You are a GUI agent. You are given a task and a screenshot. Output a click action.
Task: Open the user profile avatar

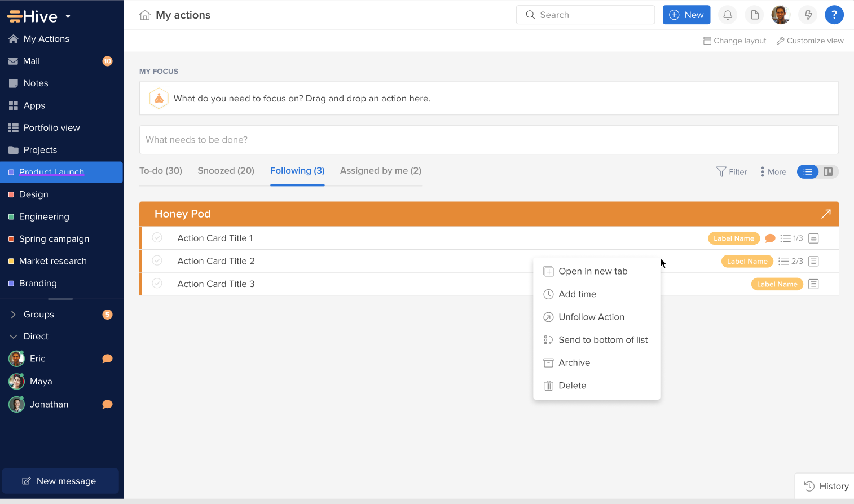pyautogui.click(x=781, y=15)
